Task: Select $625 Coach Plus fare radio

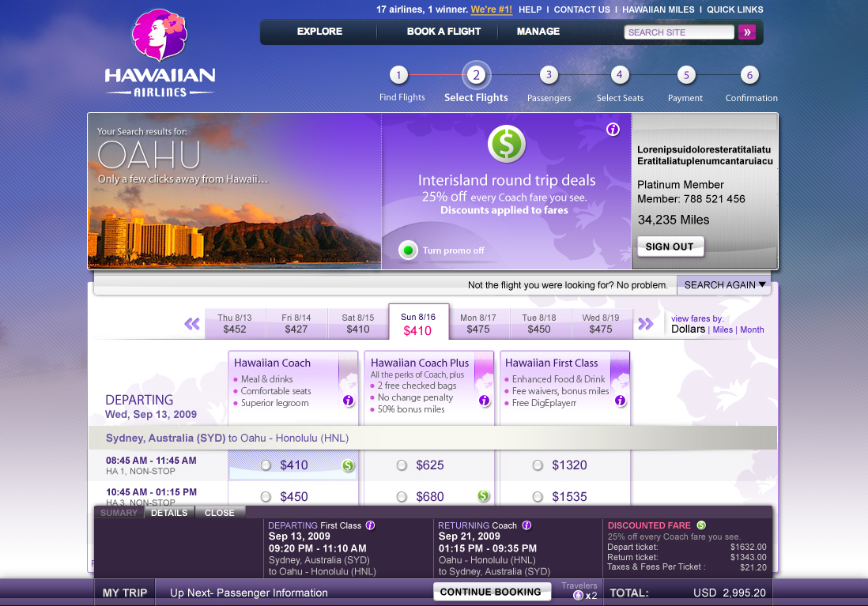Action: [402, 465]
